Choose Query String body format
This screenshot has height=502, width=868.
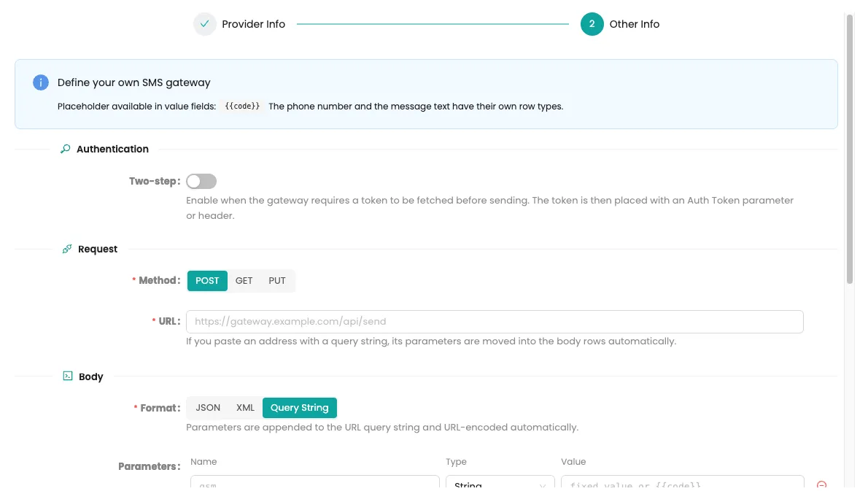tap(300, 408)
